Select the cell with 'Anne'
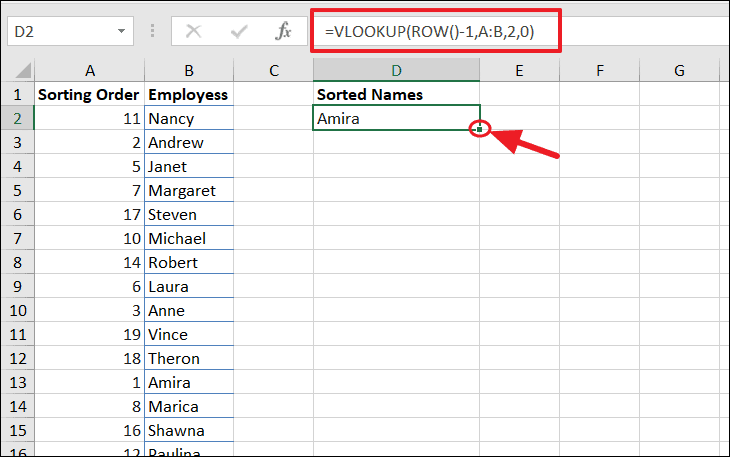Screen dimensions: 730x457 (189, 310)
